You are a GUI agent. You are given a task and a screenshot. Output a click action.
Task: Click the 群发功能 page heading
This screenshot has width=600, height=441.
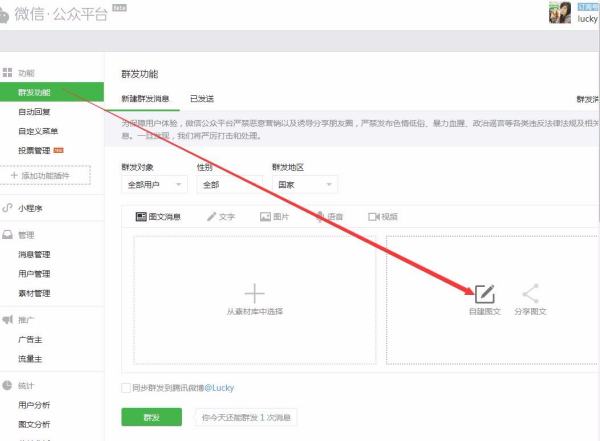140,74
